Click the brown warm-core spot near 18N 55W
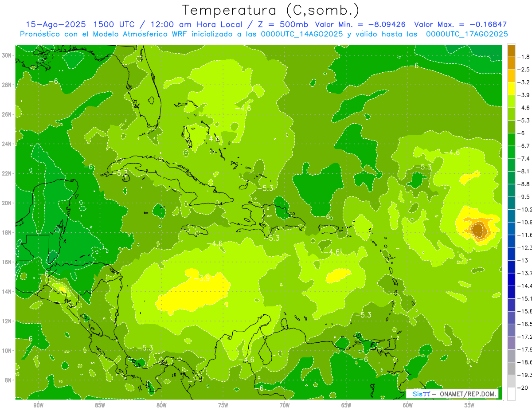This screenshot has width=532, height=411. (x=478, y=230)
